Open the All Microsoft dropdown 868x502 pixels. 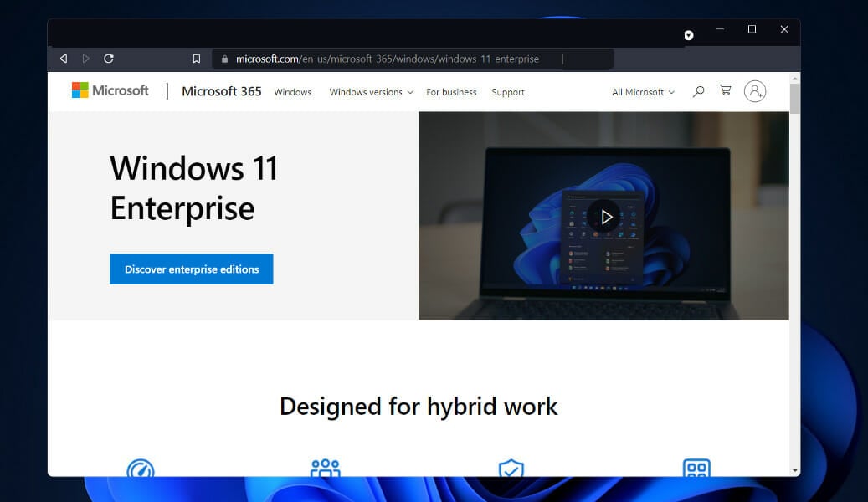coord(642,92)
